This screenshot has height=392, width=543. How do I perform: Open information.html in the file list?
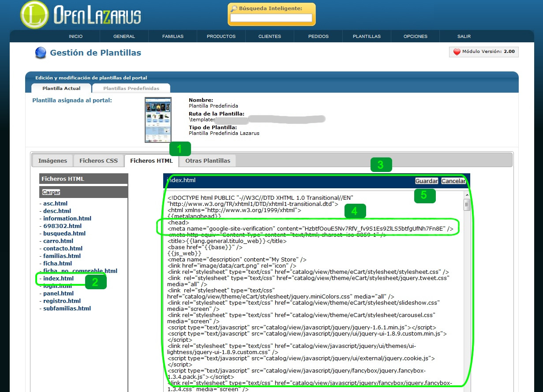click(67, 219)
